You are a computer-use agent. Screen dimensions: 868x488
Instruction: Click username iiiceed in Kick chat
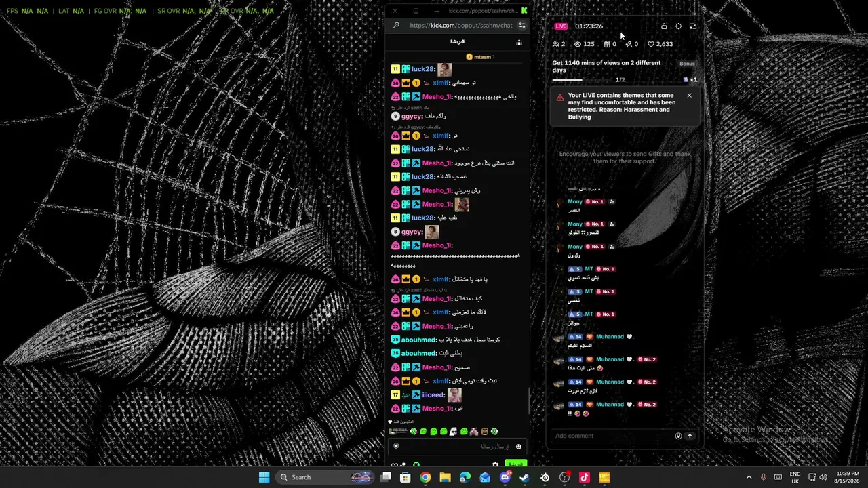tap(433, 395)
